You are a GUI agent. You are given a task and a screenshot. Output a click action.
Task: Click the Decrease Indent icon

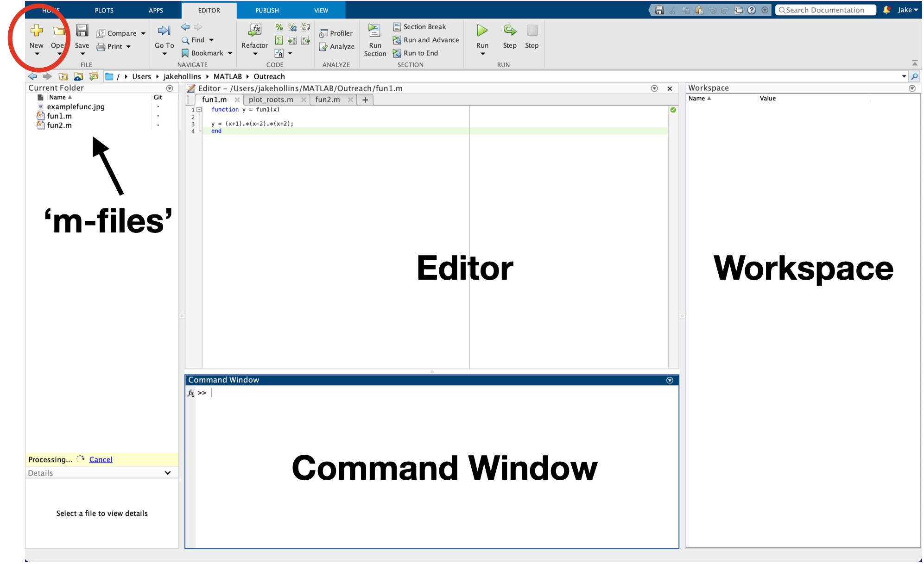tap(305, 40)
